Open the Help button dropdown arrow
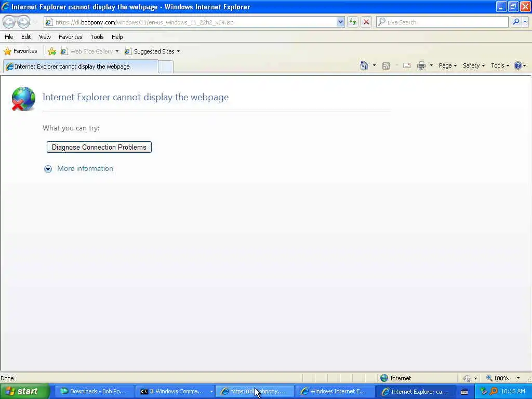Viewport: 532px width, 399px height. [x=525, y=65]
